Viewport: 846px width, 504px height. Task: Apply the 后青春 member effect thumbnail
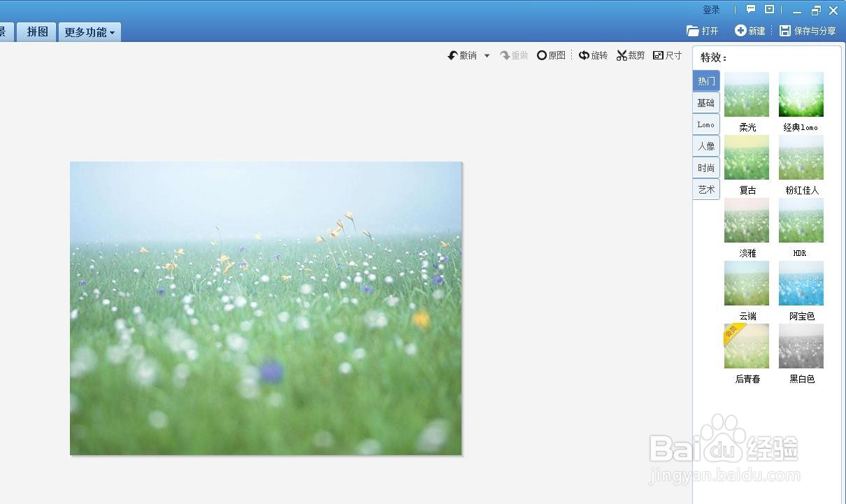(x=747, y=346)
